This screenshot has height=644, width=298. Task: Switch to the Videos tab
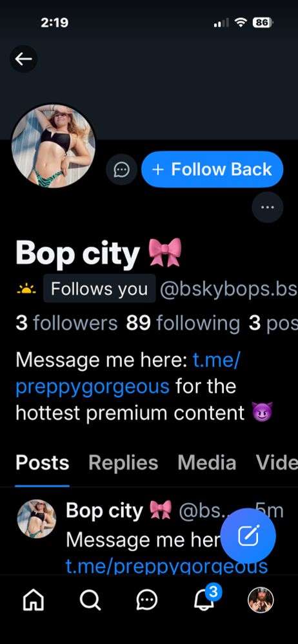[277, 463]
